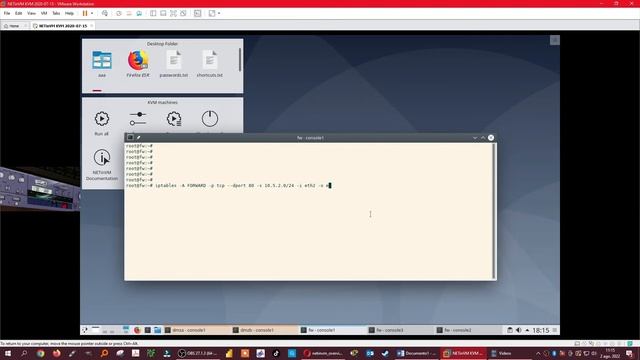Open the VMware Edit menu

19,13
